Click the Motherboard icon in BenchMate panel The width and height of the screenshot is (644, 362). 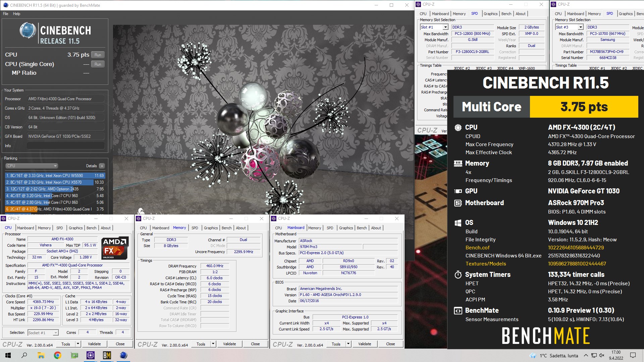click(458, 203)
